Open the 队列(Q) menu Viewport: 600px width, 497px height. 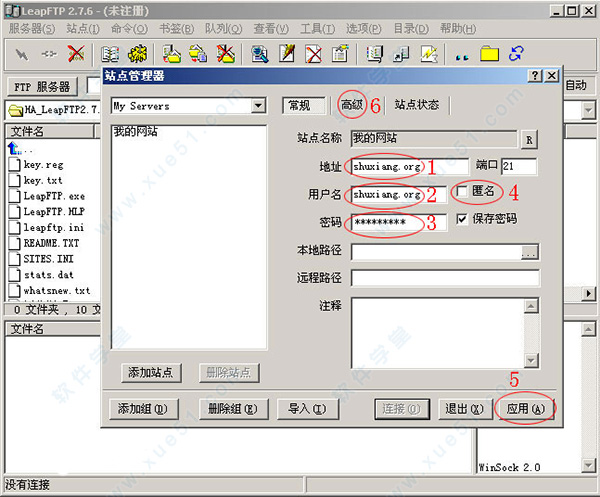coord(223,29)
